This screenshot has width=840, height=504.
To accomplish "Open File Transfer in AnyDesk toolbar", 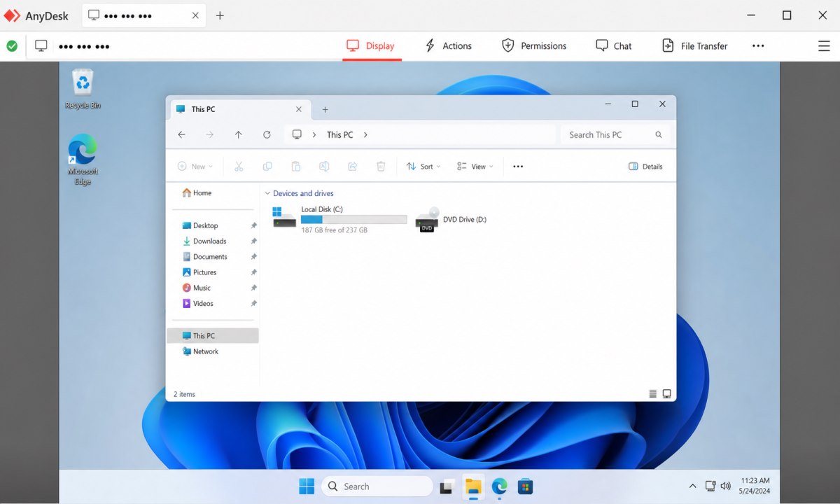I will click(694, 46).
